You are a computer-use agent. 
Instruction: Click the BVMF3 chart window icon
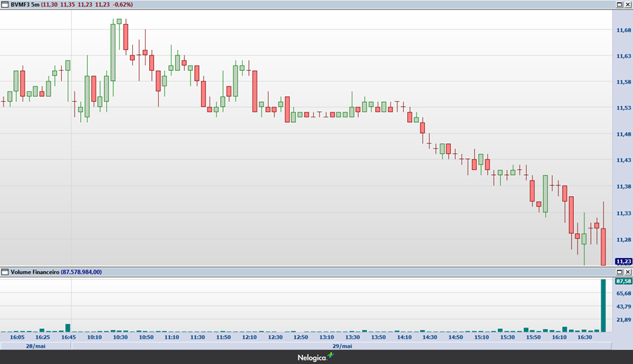click(x=5, y=4)
